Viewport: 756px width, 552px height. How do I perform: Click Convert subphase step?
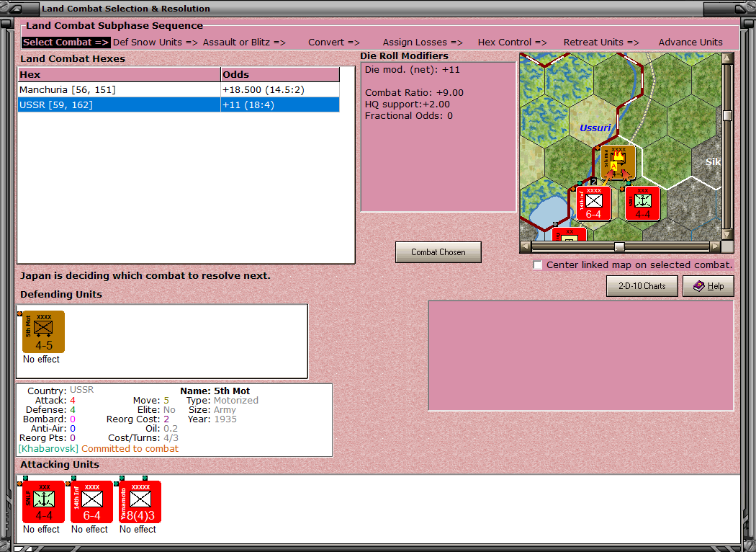point(333,43)
